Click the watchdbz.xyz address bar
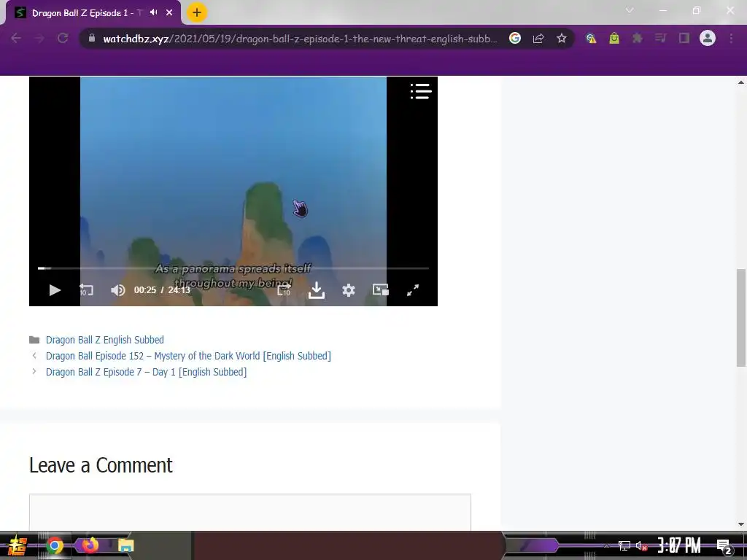 [x=300, y=39]
